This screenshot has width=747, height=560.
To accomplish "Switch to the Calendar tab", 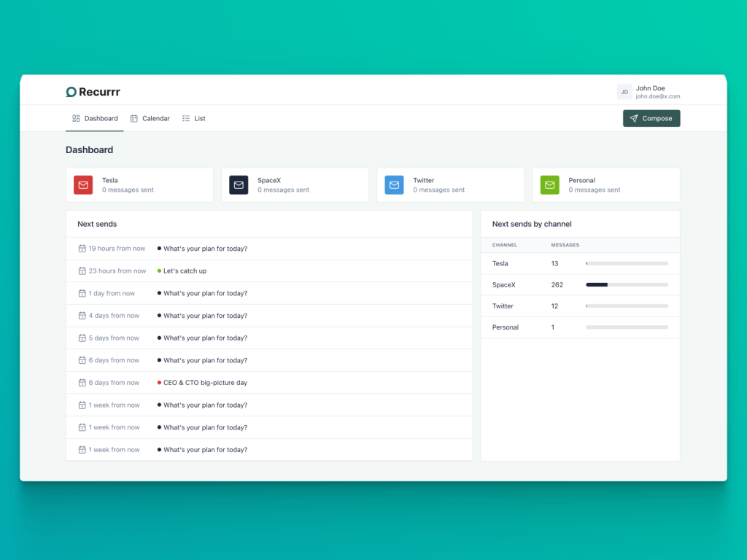I will [x=150, y=118].
